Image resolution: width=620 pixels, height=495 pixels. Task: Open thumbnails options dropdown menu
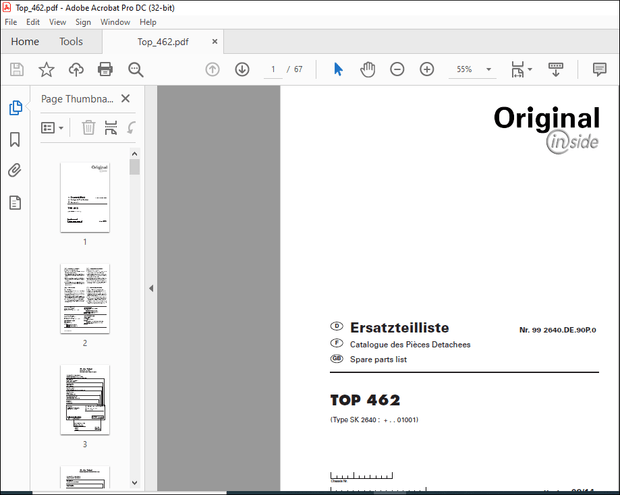pyautogui.click(x=52, y=128)
